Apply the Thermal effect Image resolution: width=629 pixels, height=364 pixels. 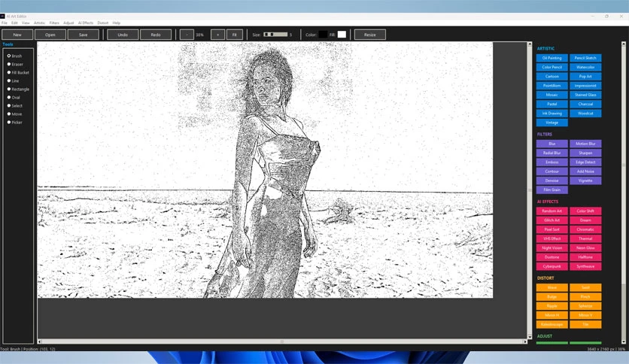tap(585, 238)
